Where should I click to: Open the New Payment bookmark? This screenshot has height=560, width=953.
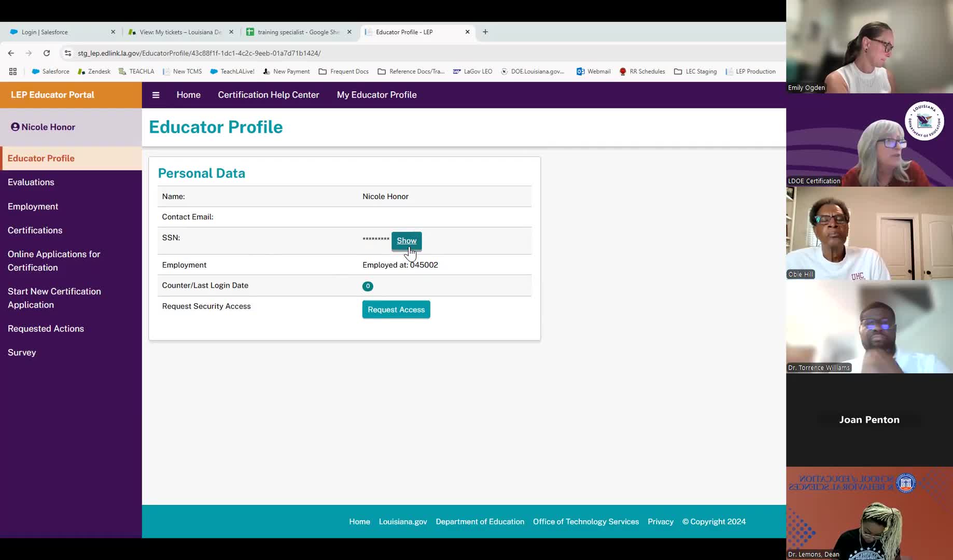tap(286, 72)
